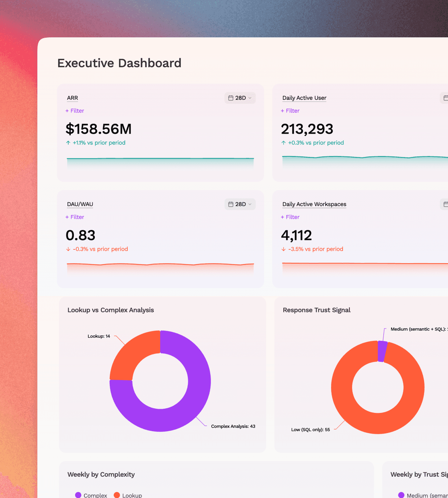The height and width of the screenshot is (498, 448).
Task: Click the up arrow icon beside +0.3%
Action: 284,143
